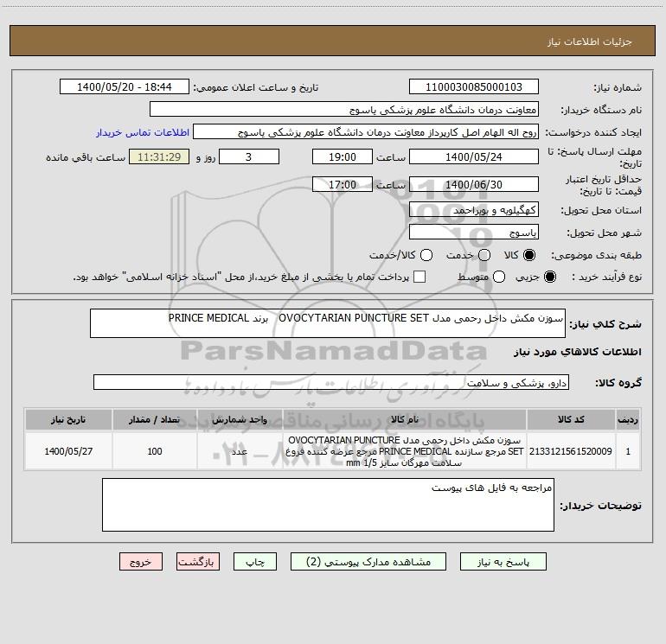Screen dimensions: 666x644
Task: Select the کالا radio button
Action: pos(530,255)
